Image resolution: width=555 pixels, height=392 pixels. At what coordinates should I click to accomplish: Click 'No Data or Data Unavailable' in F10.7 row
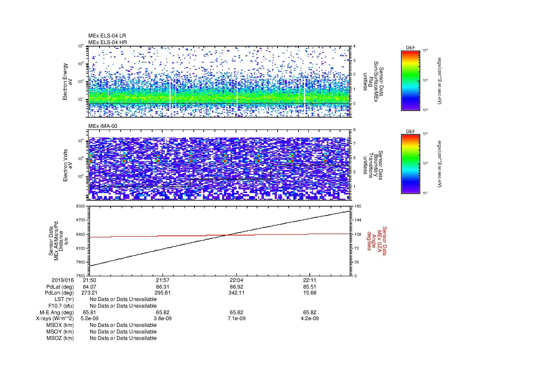(x=123, y=306)
